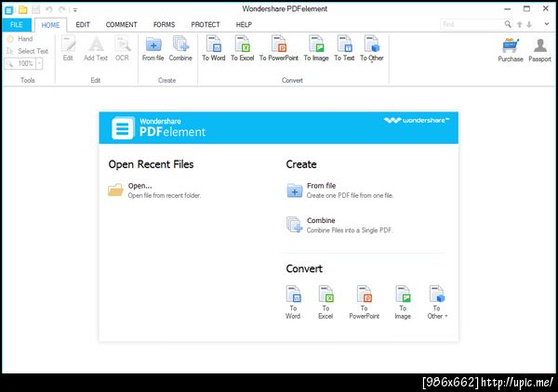Open the HELP ribbon tab
This screenshot has height=392, width=558.
click(x=244, y=24)
